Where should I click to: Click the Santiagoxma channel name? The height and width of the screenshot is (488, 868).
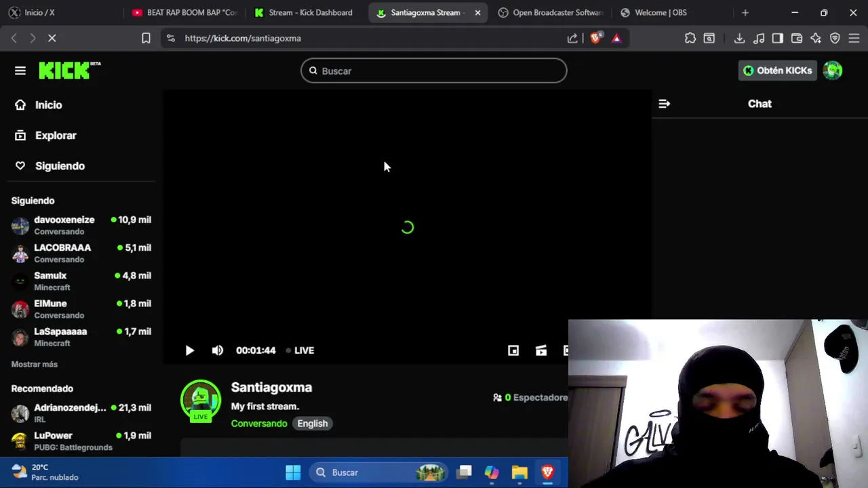click(x=271, y=387)
